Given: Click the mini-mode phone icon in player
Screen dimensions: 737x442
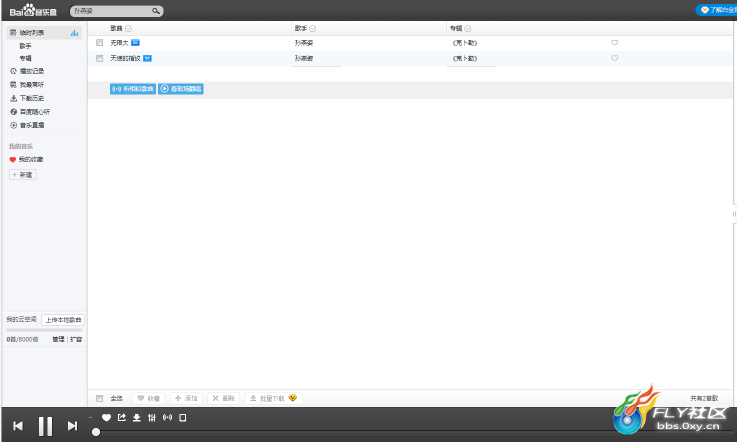Looking at the screenshot, I should coord(183,418).
